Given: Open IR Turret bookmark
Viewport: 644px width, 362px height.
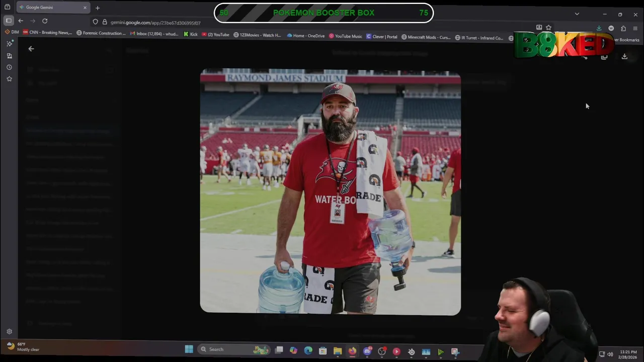Looking at the screenshot, I should pos(479,38).
